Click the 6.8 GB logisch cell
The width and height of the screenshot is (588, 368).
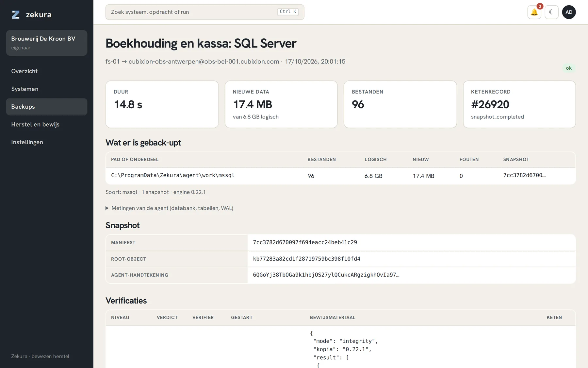tap(373, 176)
